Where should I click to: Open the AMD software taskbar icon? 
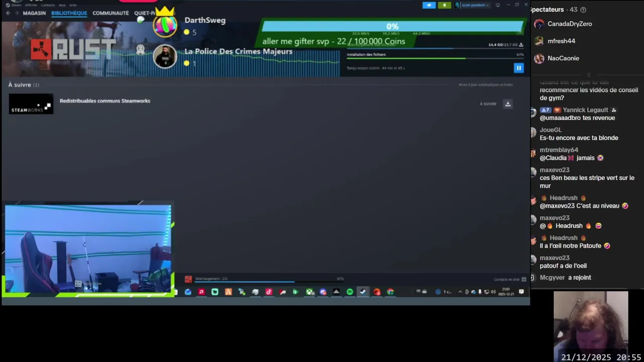pyautogui.click(x=201, y=292)
